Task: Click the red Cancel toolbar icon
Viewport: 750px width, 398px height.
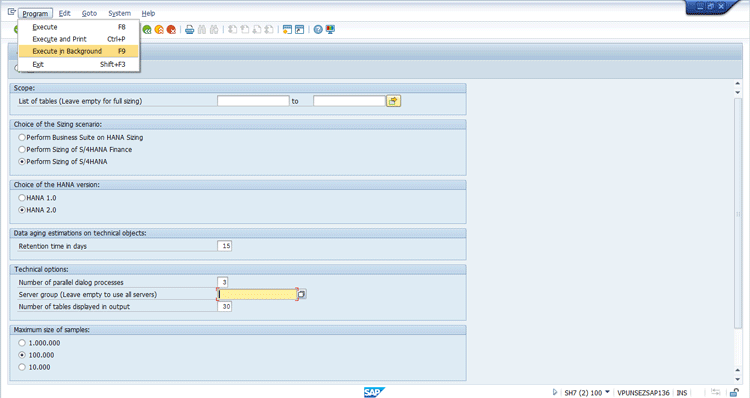Action: 171,30
